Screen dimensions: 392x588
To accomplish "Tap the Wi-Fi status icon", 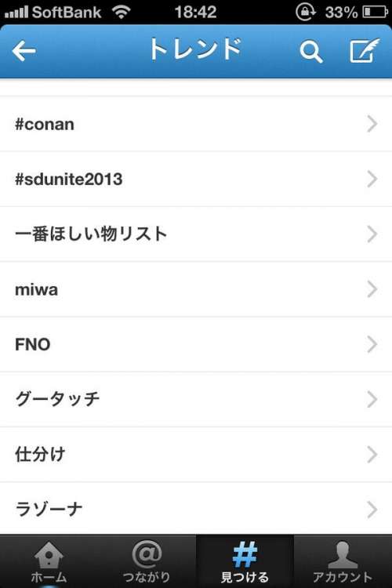I will [122, 12].
